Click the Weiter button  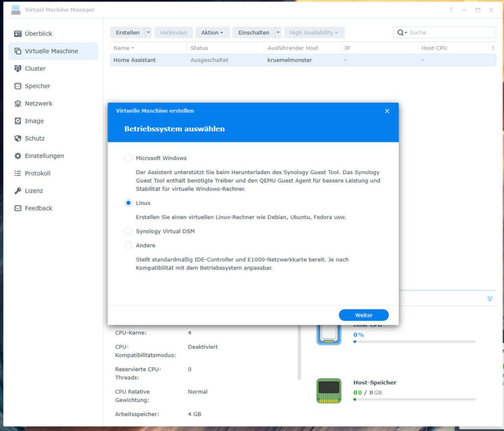tap(364, 315)
